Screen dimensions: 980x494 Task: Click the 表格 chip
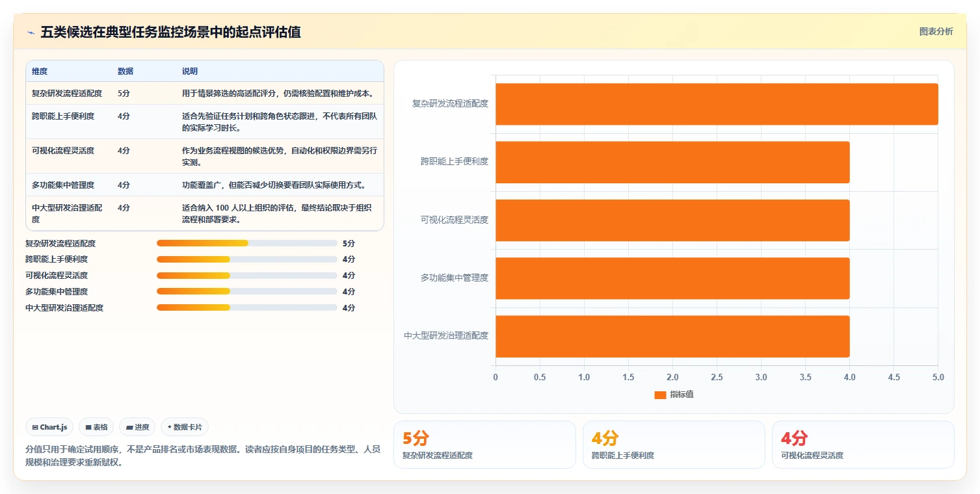pos(96,427)
